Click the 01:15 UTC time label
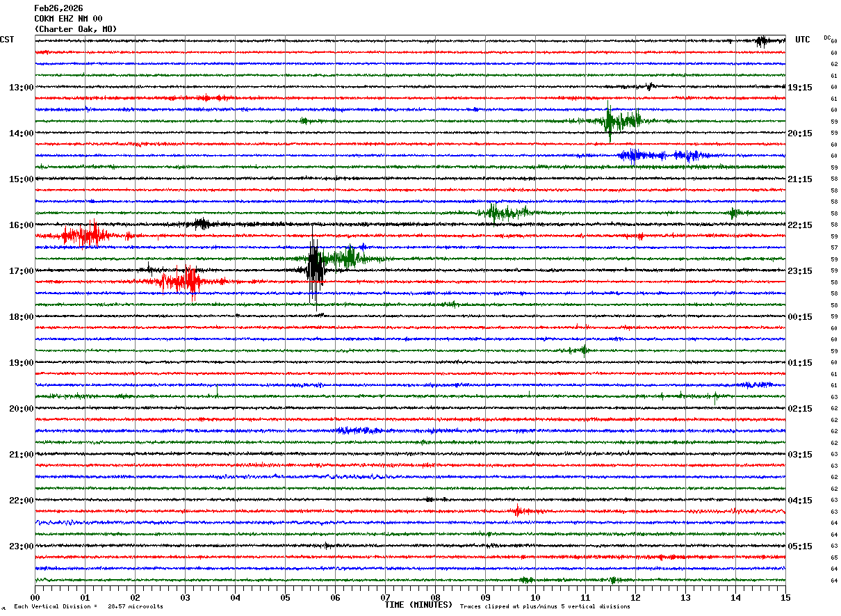Screen dimensions: 841x616 (x=800, y=363)
